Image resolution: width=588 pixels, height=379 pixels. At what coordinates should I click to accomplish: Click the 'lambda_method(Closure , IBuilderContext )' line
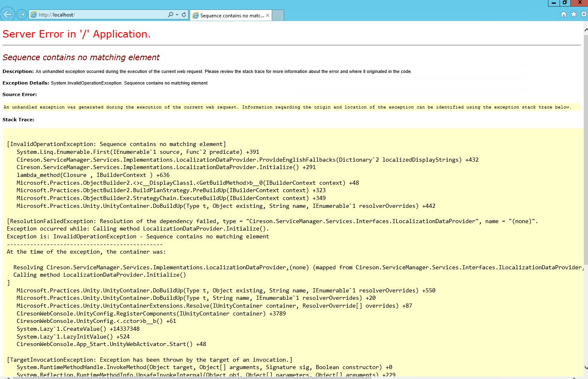coord(93,175)
